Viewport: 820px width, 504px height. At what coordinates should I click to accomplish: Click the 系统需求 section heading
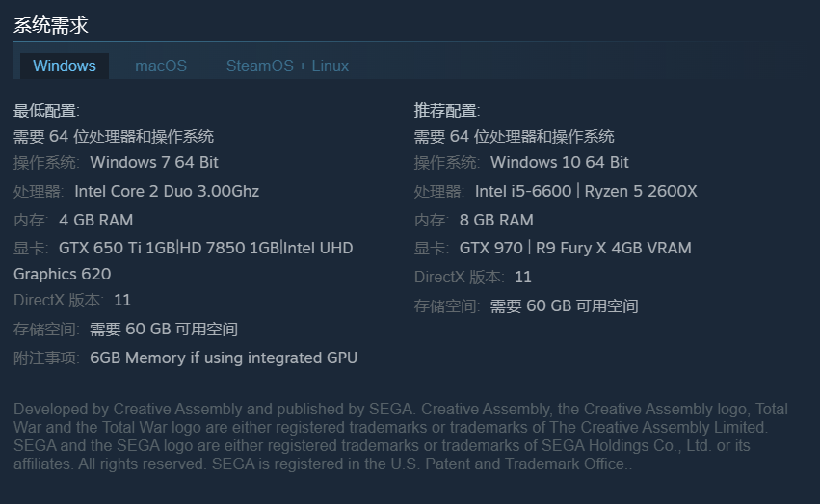coord(51,25)
